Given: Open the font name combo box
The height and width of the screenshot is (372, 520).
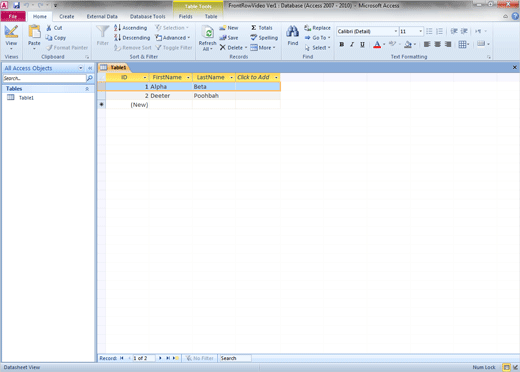Looking at the screenshot, I should click(x=367, y=31).
